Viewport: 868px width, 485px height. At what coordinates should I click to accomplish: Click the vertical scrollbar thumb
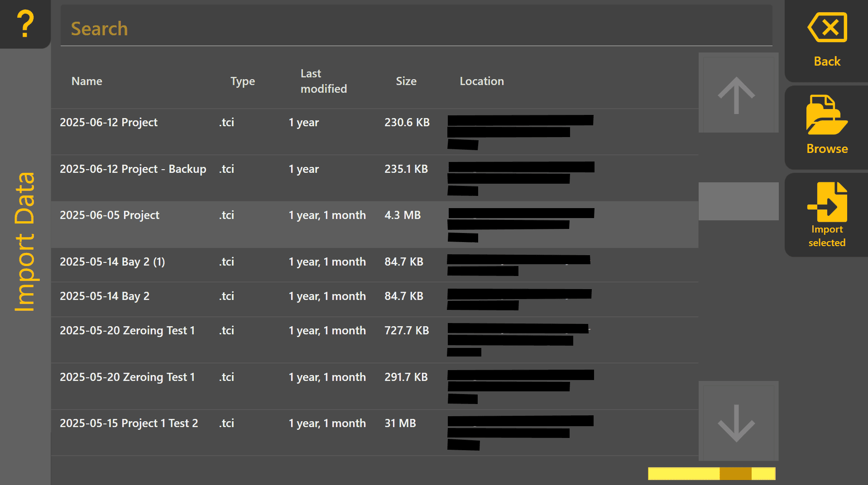coord(738,201)
